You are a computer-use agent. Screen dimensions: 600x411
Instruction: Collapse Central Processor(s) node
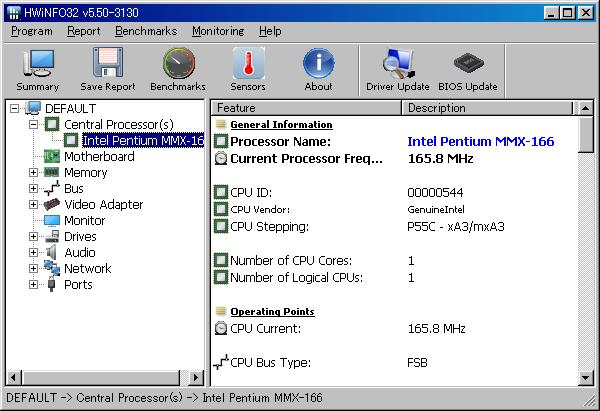33,124
